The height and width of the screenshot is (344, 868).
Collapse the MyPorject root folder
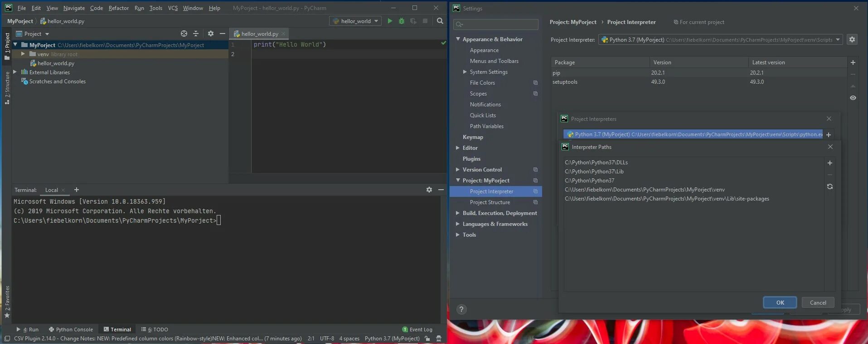(x=15, y=45)
